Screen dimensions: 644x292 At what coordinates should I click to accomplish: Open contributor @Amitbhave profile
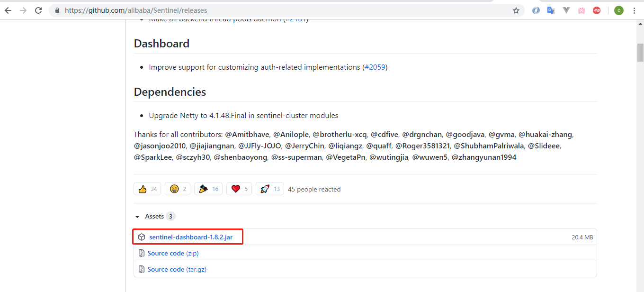[x=247, y=135]
